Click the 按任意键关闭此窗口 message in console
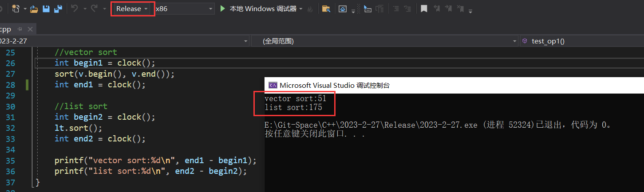Screen dimensions: 644x192 (x=315, y=134)
